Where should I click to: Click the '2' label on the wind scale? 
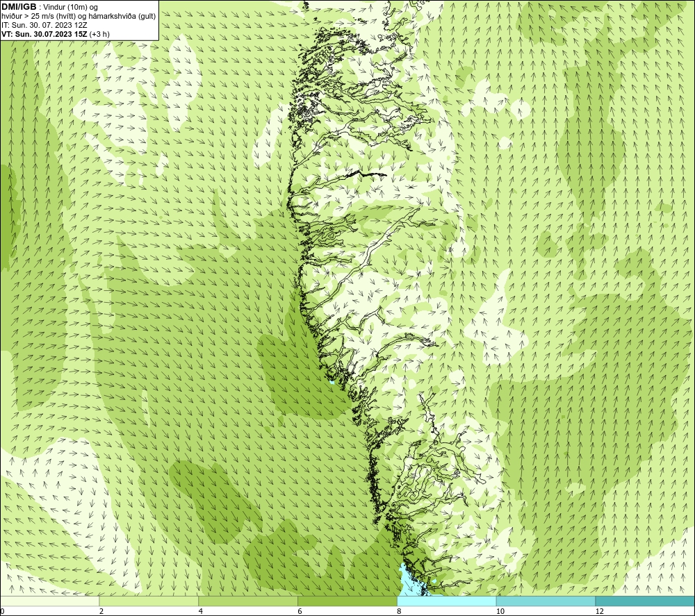coord(101,611)
